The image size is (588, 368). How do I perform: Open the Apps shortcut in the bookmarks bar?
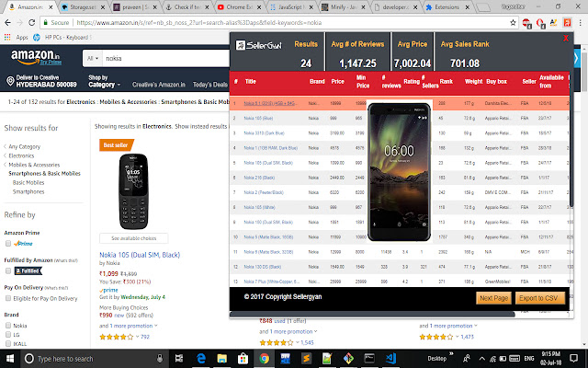click(17, 37)
